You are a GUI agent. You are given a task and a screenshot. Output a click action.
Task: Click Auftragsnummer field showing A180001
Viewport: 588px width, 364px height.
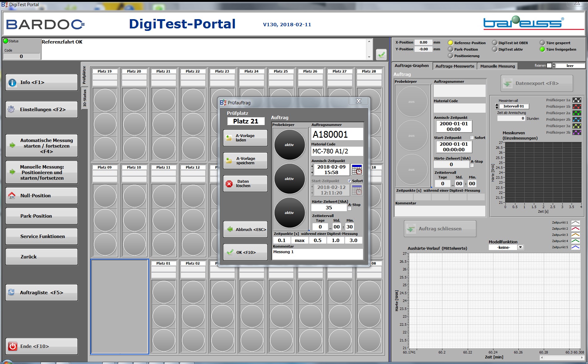(337, 134)
